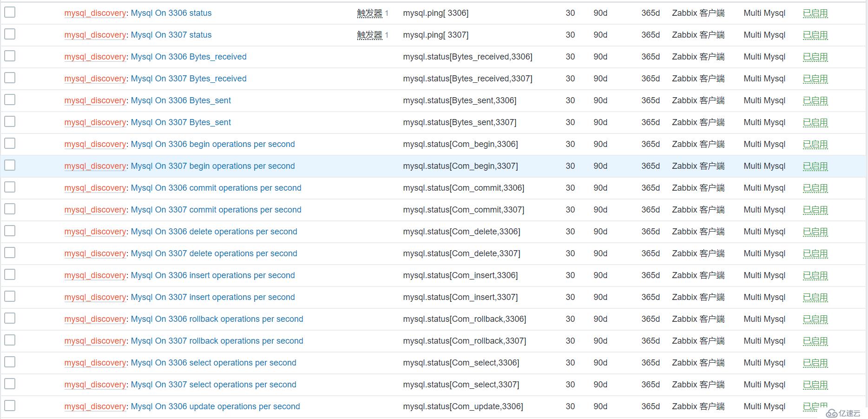
Task: Check the Mysql On 3306 Bytes_sent row
Action: click(x=10, y=100)
